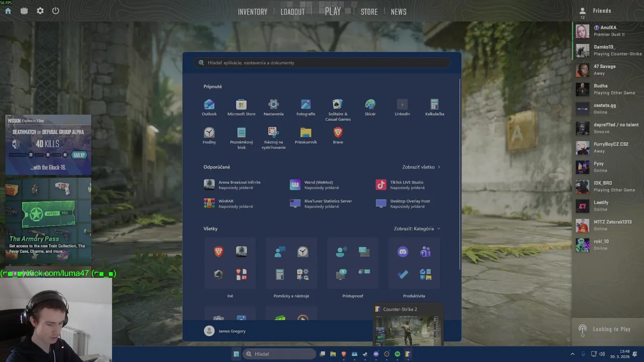This screenshot has width=644, height=362.
Task: Open Poznámkový blok notepad
Action: 242,138
